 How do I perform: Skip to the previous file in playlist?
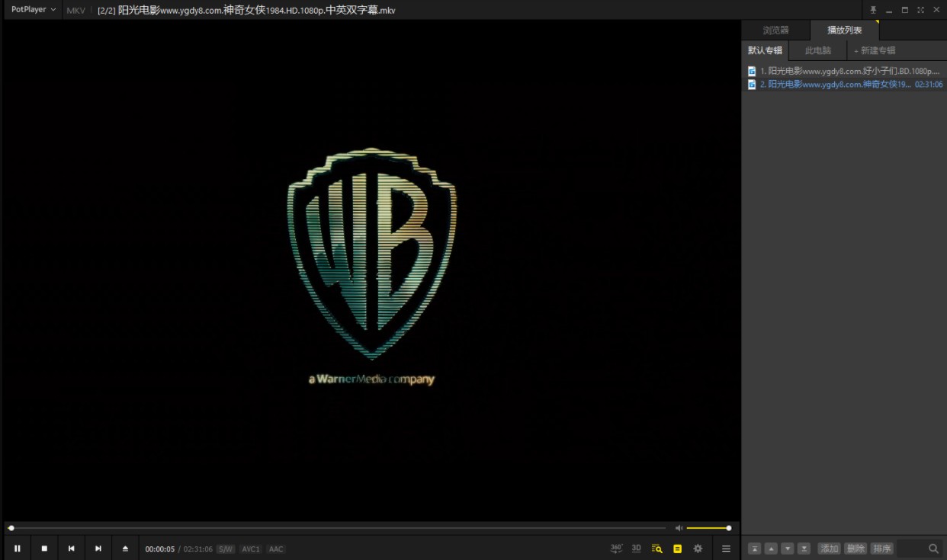pos(71,549)
